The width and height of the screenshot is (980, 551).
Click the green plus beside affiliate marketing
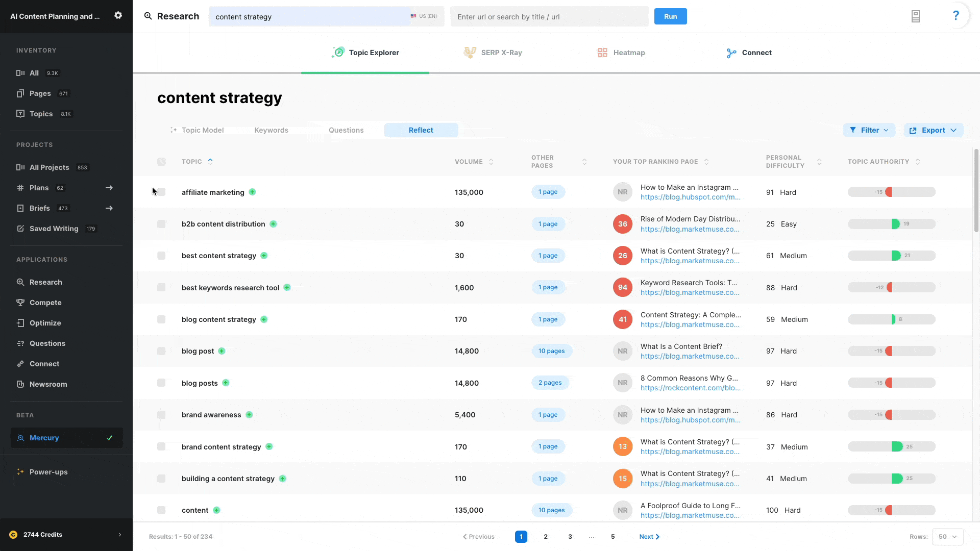tap(252, 192)
